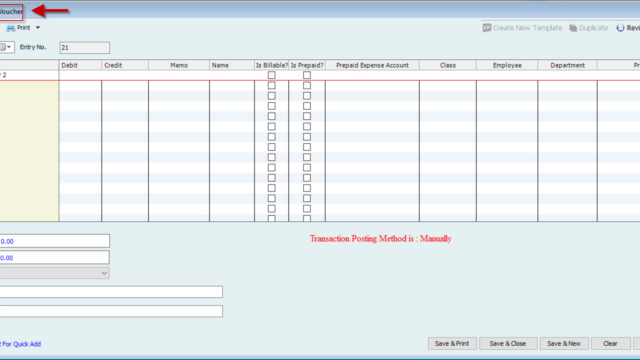This screenshot has width=640, height=360.
Task: Click the Clear button
Action: click(x=610, y=344)
